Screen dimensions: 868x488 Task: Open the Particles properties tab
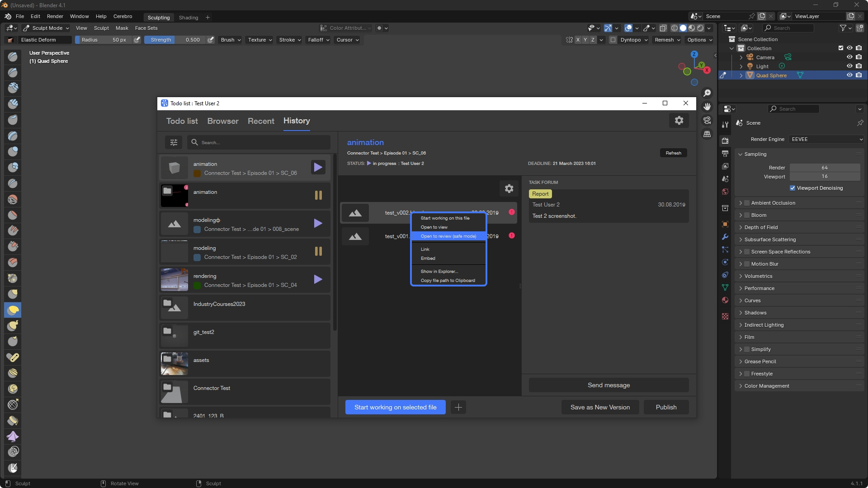725,249
